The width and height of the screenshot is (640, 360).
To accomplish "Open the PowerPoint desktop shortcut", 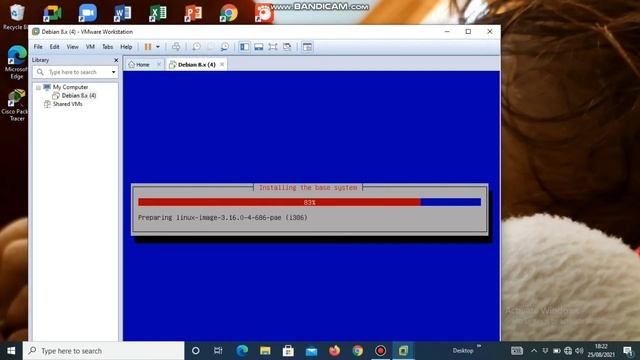I will coord(193,13).
